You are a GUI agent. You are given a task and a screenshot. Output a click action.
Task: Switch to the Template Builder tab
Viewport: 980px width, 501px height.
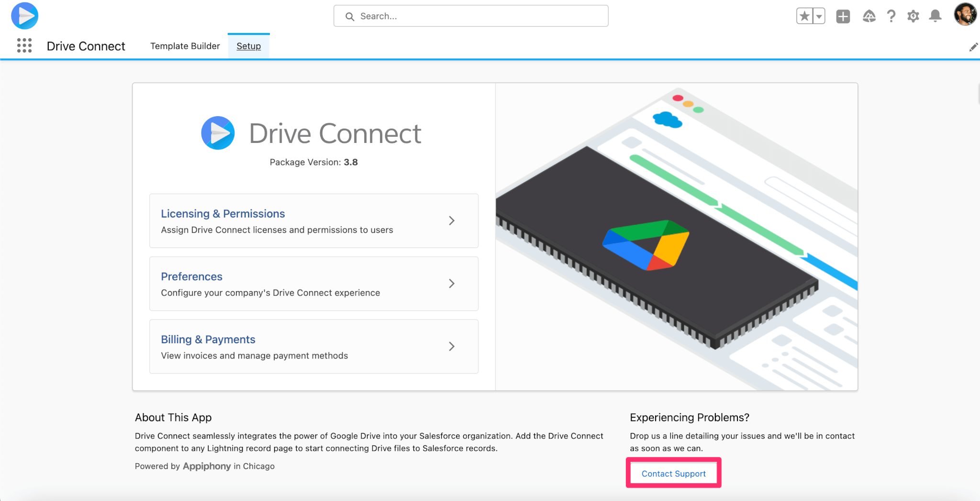coord(185,46)
